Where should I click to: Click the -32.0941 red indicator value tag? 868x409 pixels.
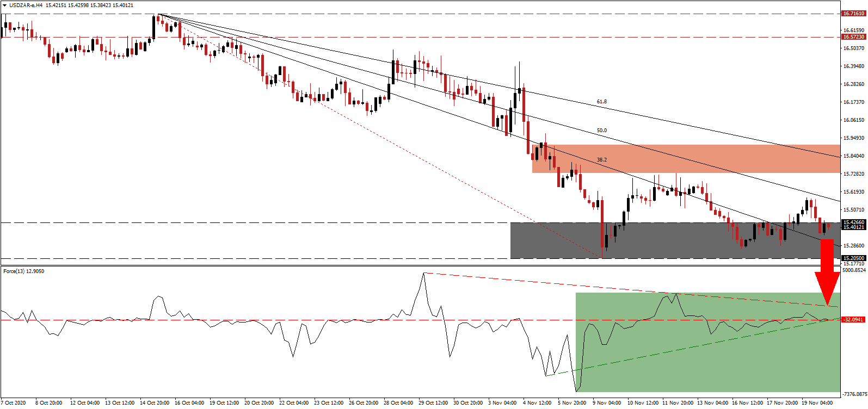[x=853, y=319]
